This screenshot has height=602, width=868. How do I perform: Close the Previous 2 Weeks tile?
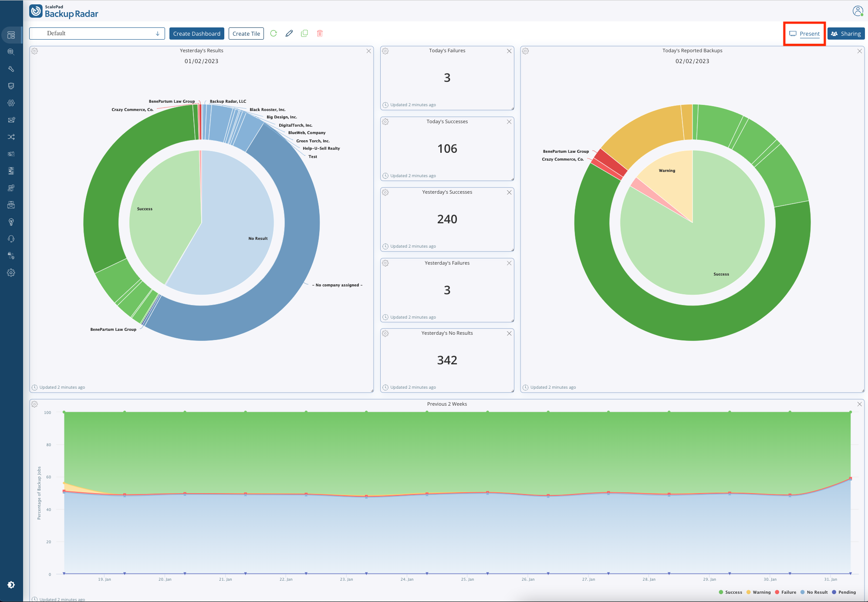[x=859, y=404]
